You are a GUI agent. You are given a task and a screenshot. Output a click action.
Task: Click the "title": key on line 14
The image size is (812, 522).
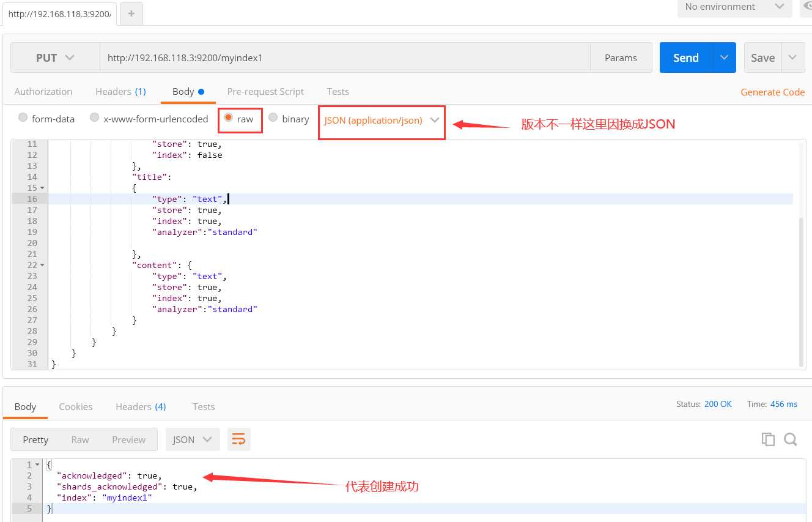point(152,177)
